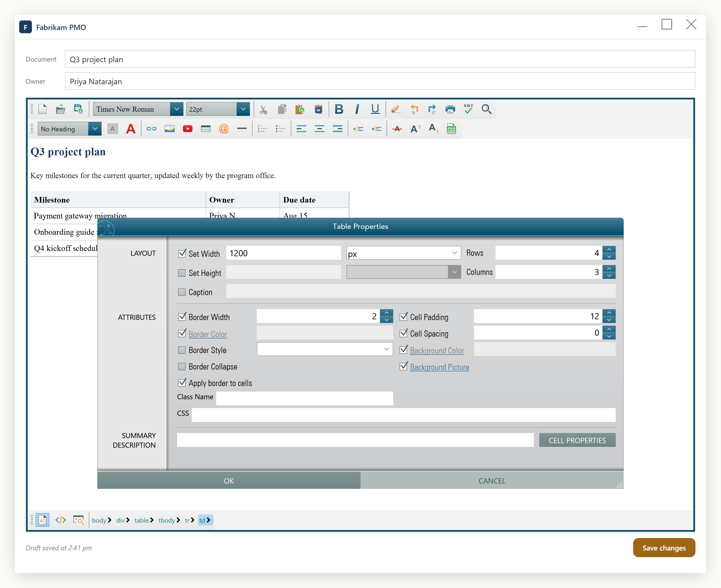Click the eraser clear formatting icon
Screen dimensions: 721x588
[396, 109]
